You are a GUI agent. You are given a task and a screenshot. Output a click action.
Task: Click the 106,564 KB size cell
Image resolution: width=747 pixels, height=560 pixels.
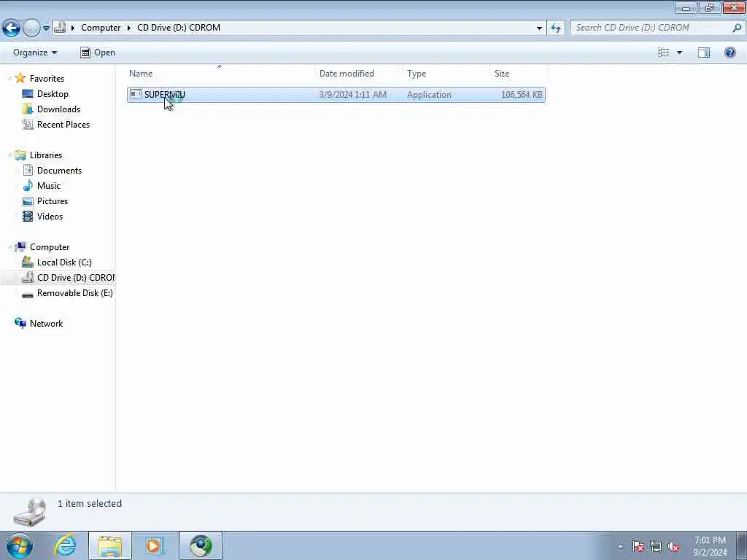coord(522,95)
